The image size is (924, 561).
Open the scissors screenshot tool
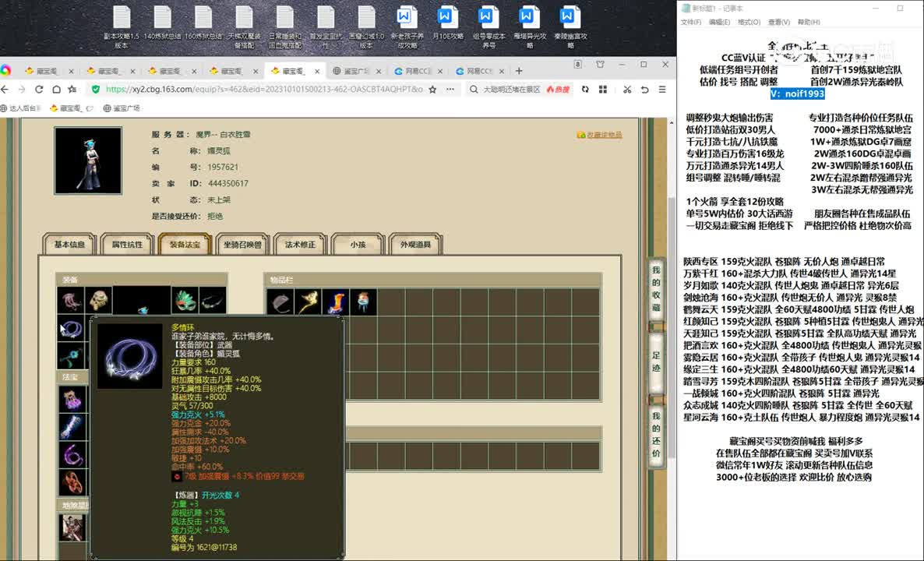pyautogui.click(x=627, y=90)
